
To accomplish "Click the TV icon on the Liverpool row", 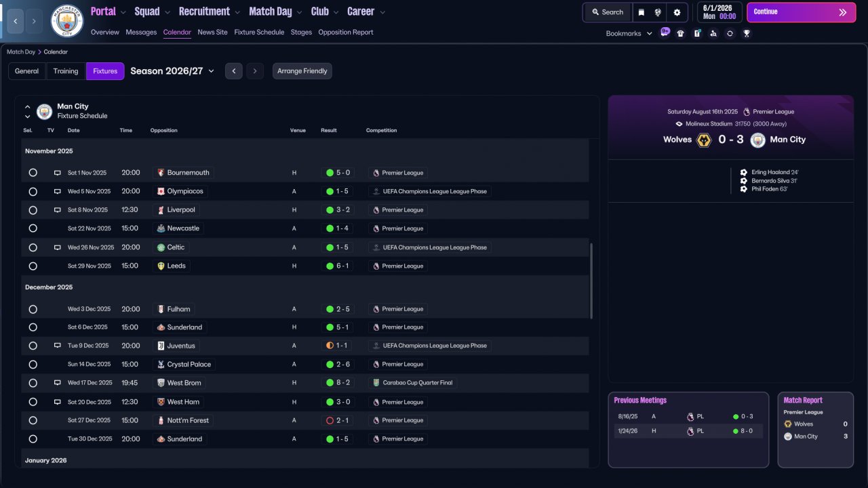I will click(58, 210).
